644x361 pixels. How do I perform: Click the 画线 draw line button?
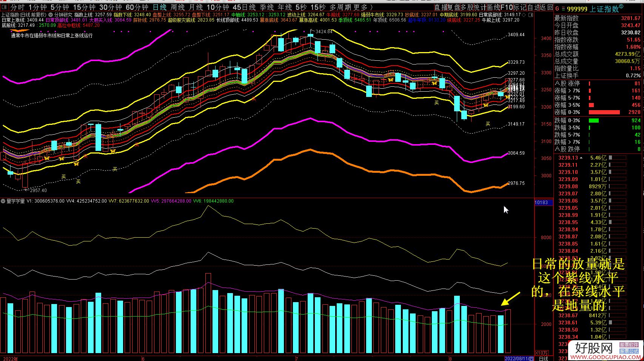click(x=494, y=7)
